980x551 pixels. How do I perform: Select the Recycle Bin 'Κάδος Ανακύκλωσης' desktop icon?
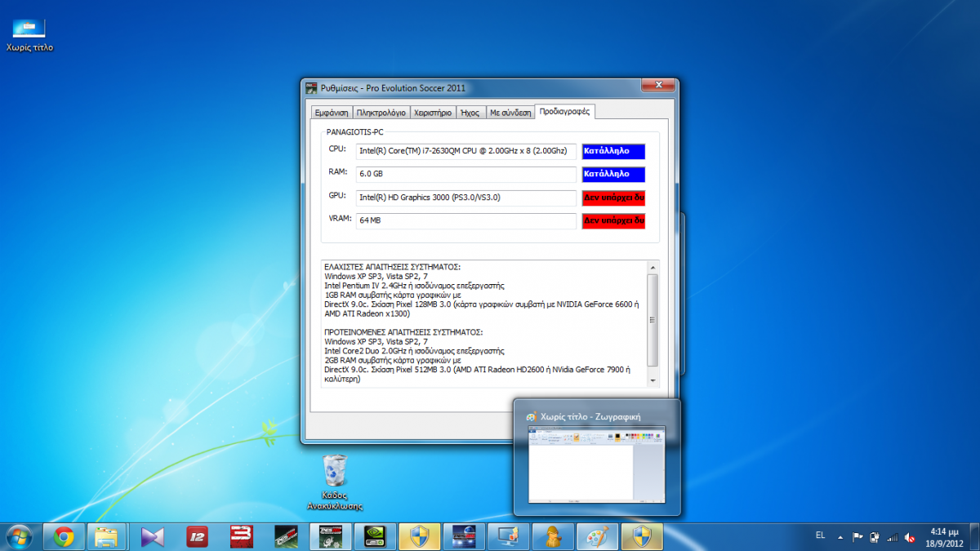(x=335, y=482)
